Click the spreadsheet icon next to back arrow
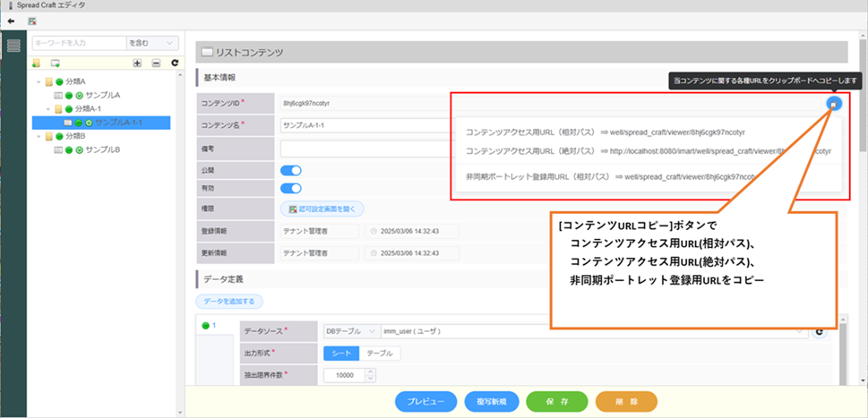This screenshot has width=868, height=418. [x=32, y=21]
